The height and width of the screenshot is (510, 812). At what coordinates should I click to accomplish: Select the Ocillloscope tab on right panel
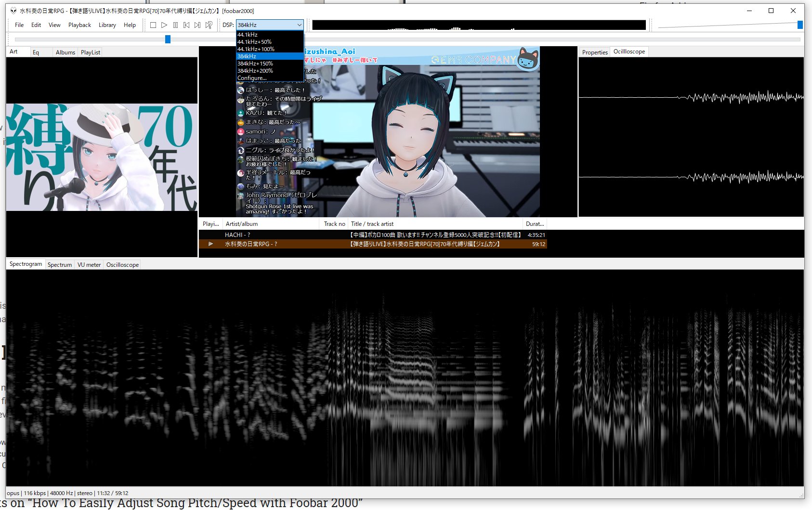click(x=629, y=52)
